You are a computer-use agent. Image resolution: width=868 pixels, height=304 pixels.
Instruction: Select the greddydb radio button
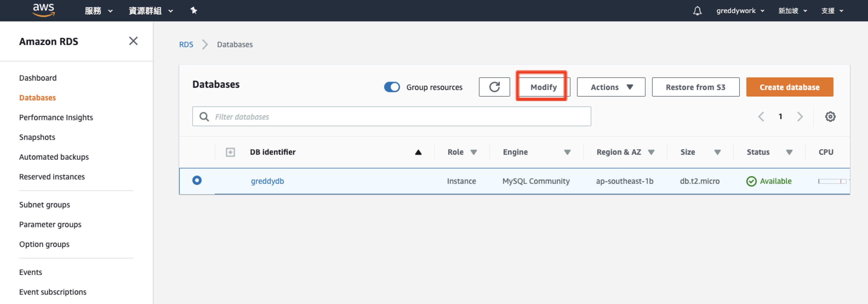click(197, 181)
